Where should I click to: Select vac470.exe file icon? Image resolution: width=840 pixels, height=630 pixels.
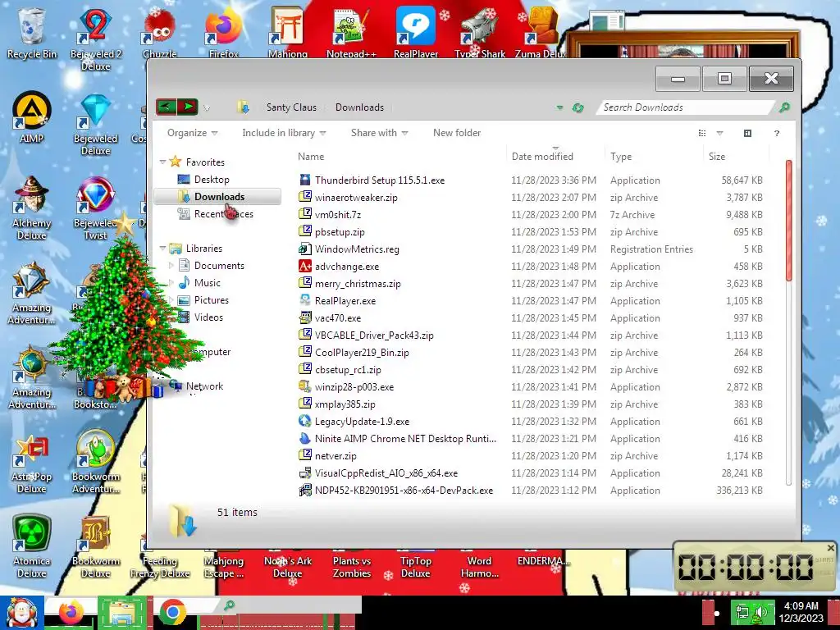pyautogui.click(x=305, y=317)
